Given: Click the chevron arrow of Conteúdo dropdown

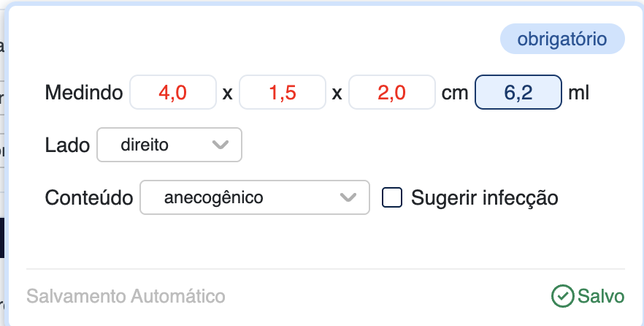Looking at the screenshot, I should point(349,197).
